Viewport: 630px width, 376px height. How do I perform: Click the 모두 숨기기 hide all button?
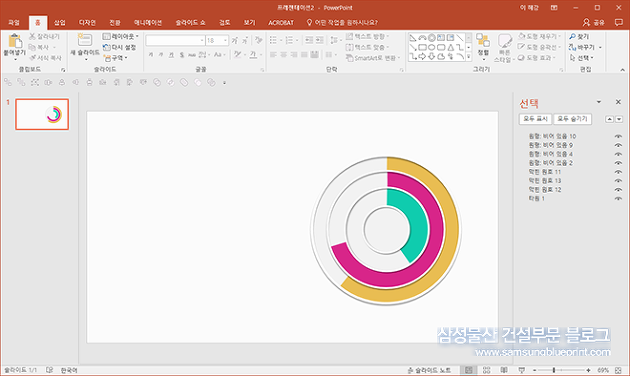point(573,119)
